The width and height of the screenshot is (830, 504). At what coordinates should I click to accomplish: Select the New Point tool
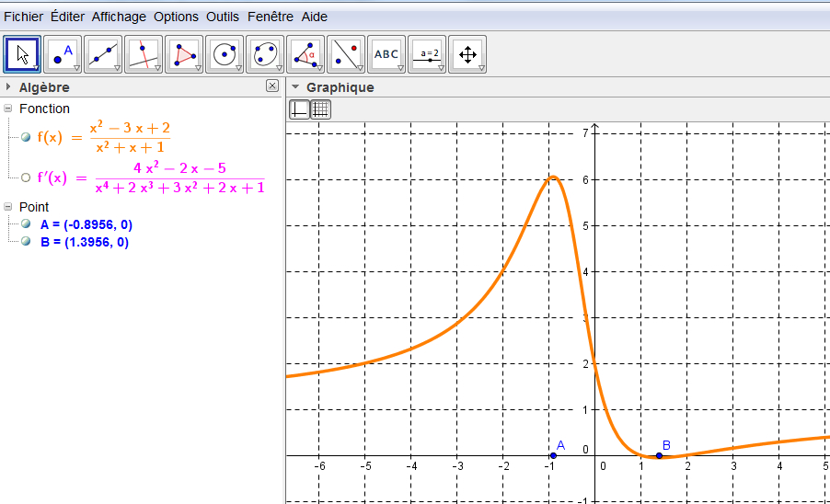tap(63, 54)
